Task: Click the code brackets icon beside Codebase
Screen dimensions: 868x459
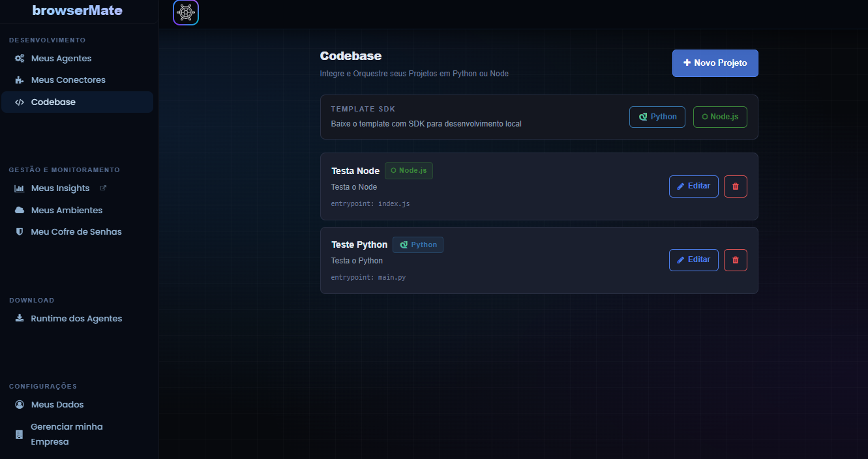Action: [20, 102]
